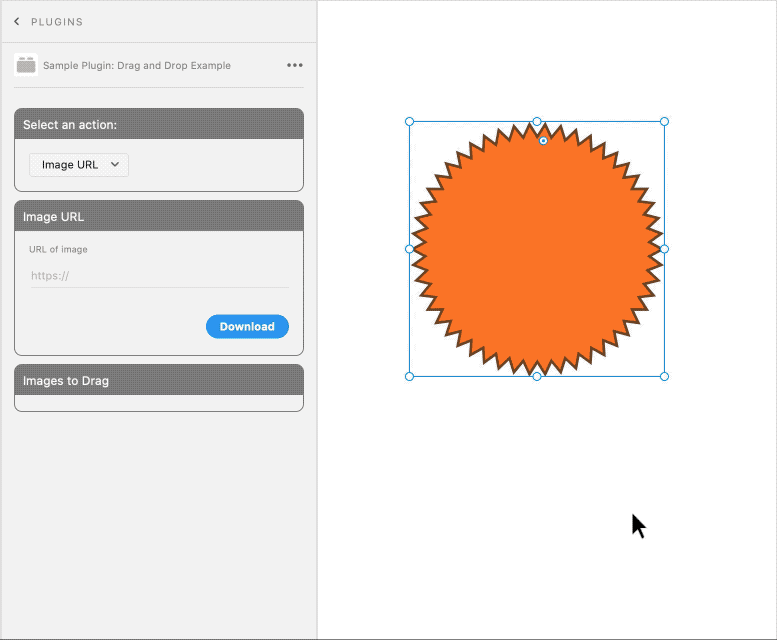Click the star ratio handle inside the shape

(543, 141)
